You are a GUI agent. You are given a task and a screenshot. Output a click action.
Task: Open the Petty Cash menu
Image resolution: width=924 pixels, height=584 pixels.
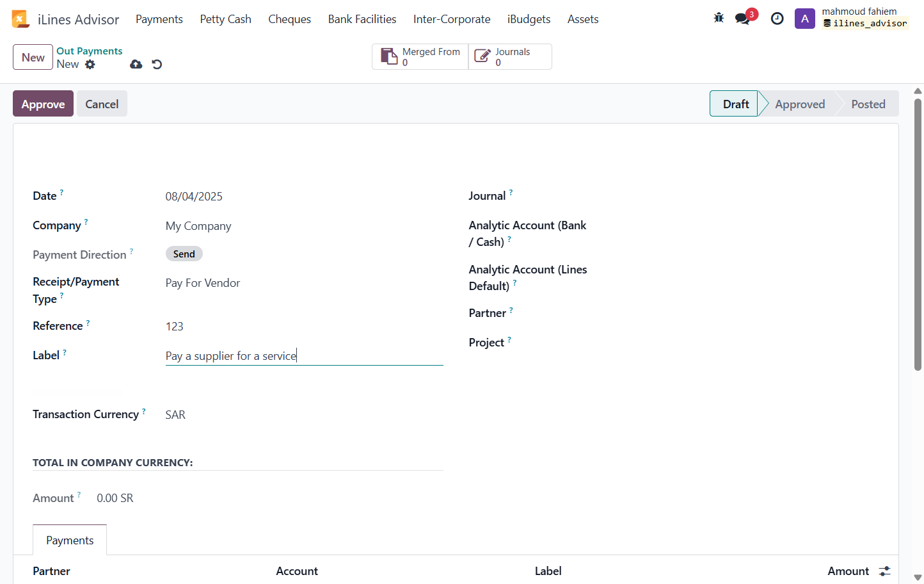click(x=225, y=19)
